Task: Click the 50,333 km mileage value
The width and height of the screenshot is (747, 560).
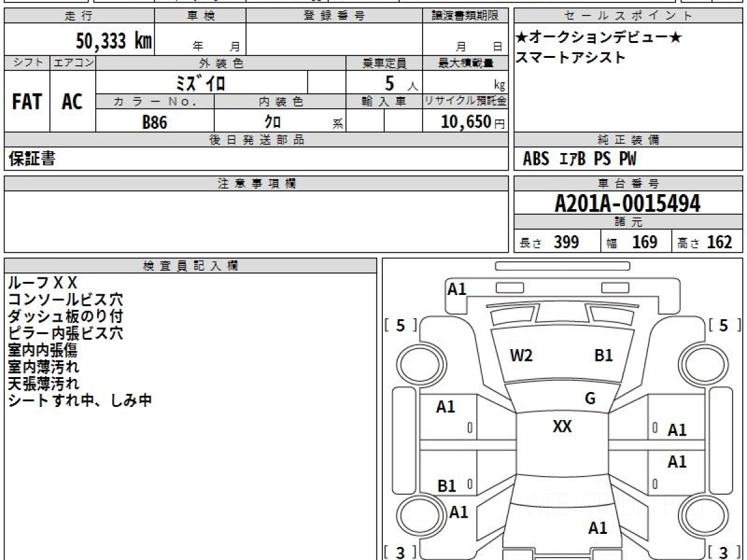Action: point(114,41)
